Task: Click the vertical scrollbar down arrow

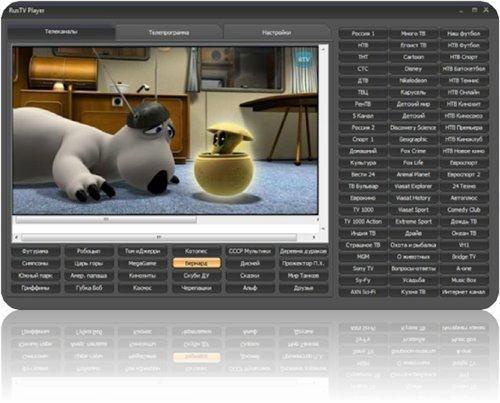Action: click(323, 229)
